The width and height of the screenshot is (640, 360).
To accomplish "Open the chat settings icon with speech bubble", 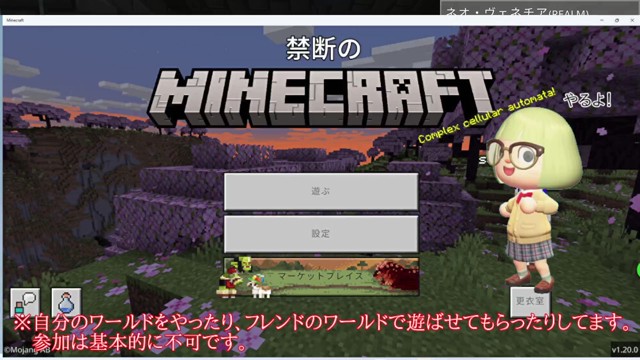I will [x=25, y=303].
